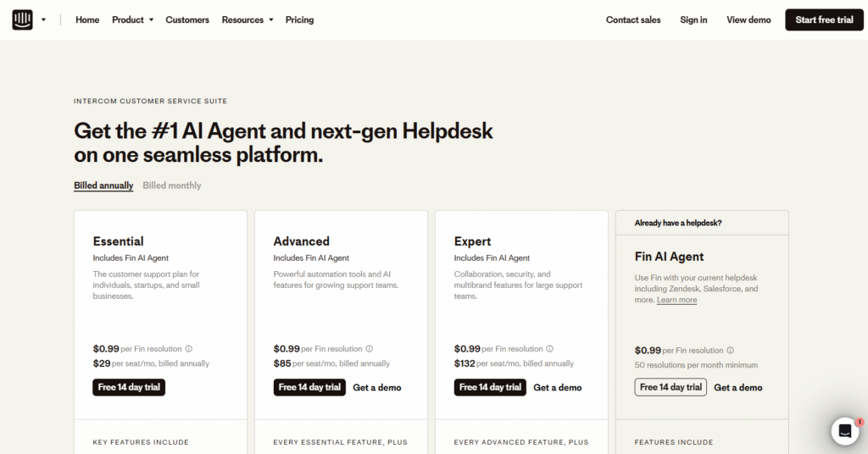Get a demo of Advanced plan
868x454 pixels.
click(377, 387)
